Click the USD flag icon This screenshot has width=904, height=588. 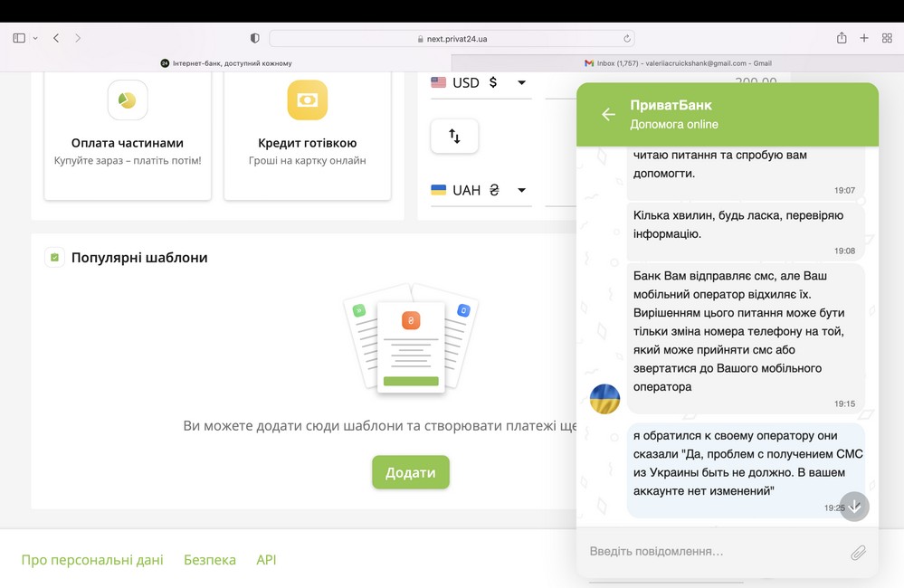pos(438,82)
